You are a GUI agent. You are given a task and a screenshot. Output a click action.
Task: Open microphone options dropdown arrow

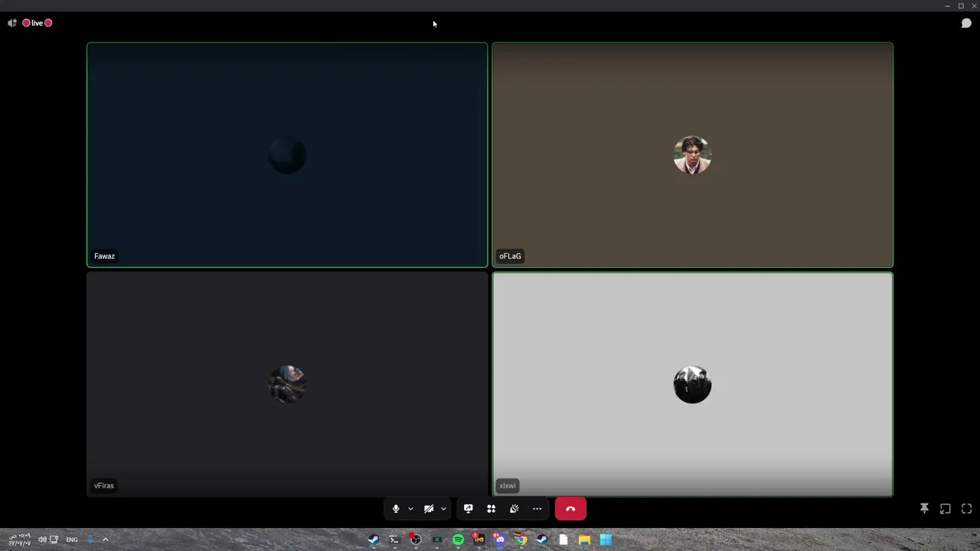(410, 509)
